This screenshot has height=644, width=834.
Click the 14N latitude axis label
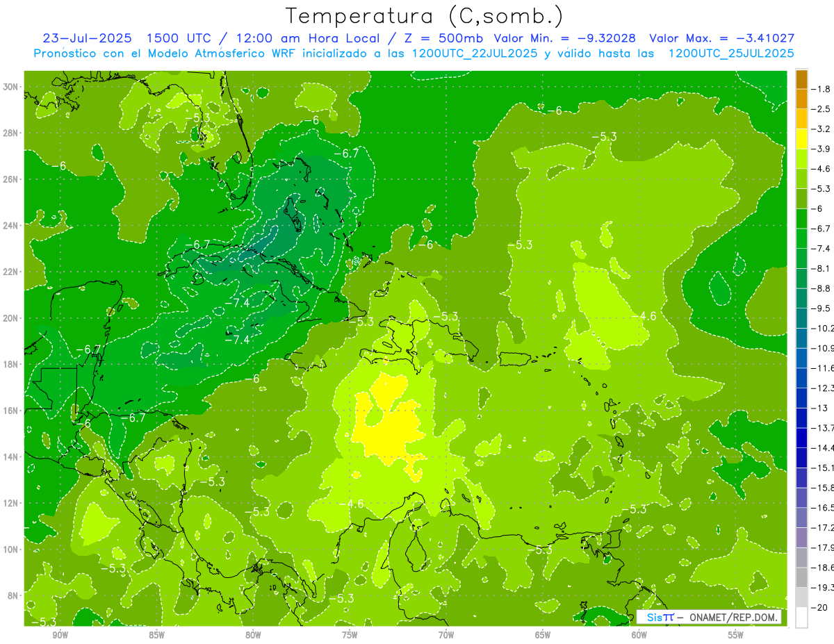pos(11,456)
